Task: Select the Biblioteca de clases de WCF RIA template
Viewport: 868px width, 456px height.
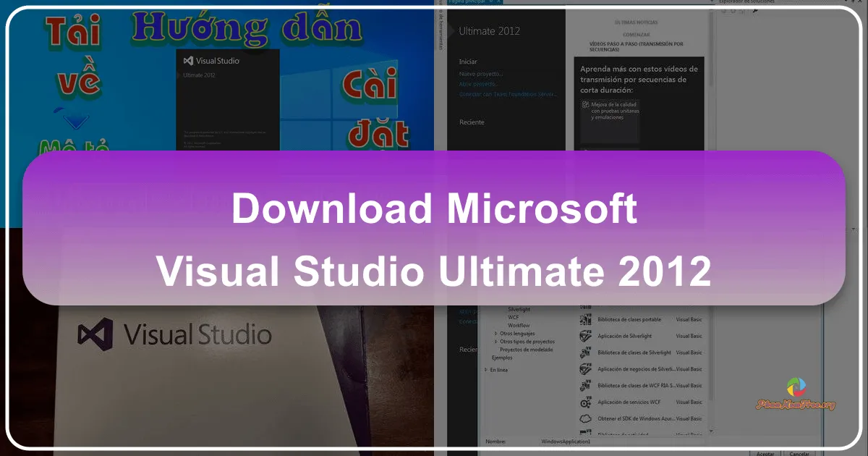Action: click(x=637, y=386)
